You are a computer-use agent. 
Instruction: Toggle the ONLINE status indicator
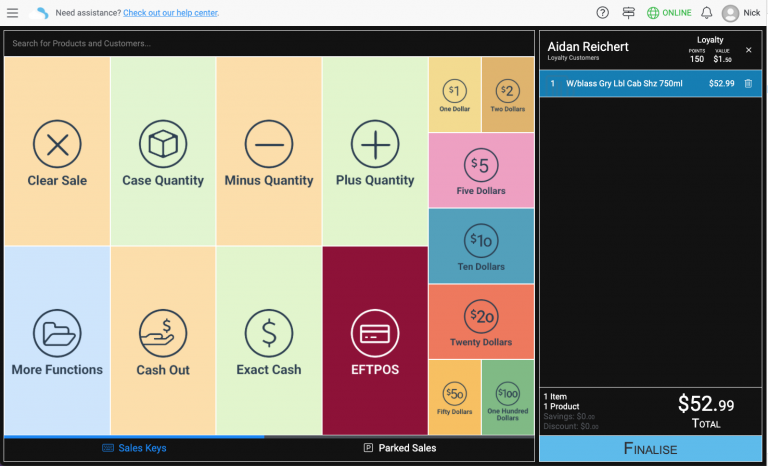click(669, 13)
